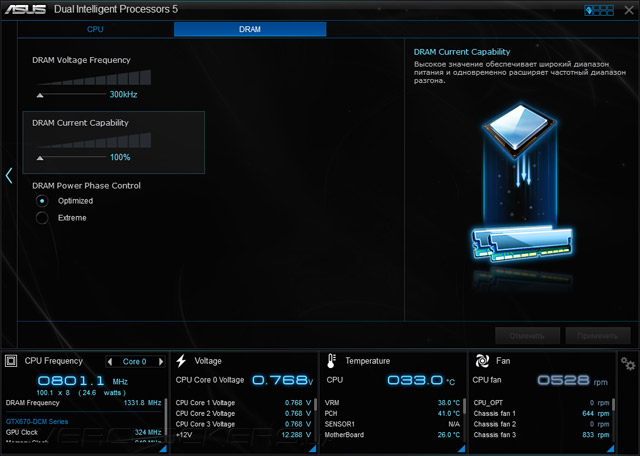Click the DRAM Current Capability help heading
This screenshot has width=640, height=456.
coord(462,52)
